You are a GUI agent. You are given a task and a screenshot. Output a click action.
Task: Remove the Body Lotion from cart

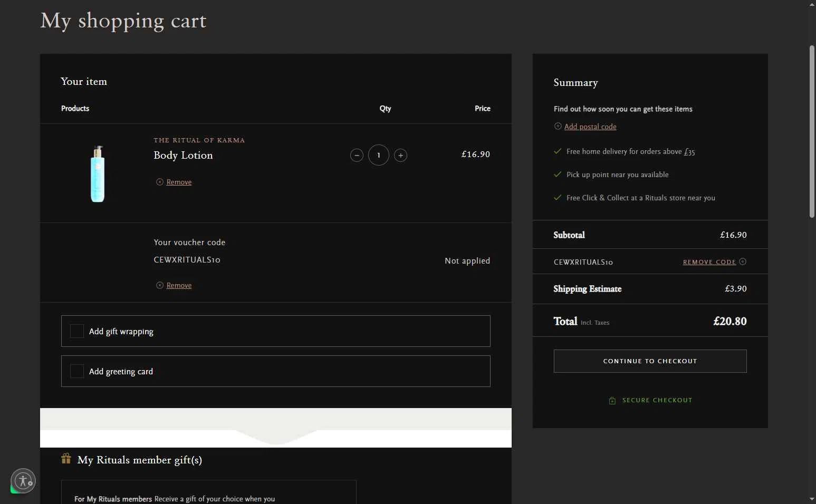[x=179, y=182]
